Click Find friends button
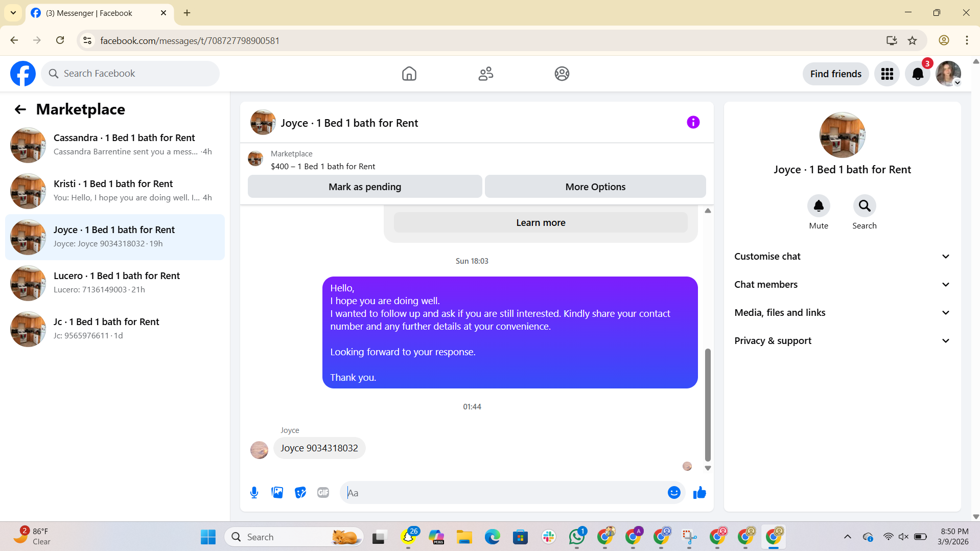980x551 pixels. [x=835, y=74]
